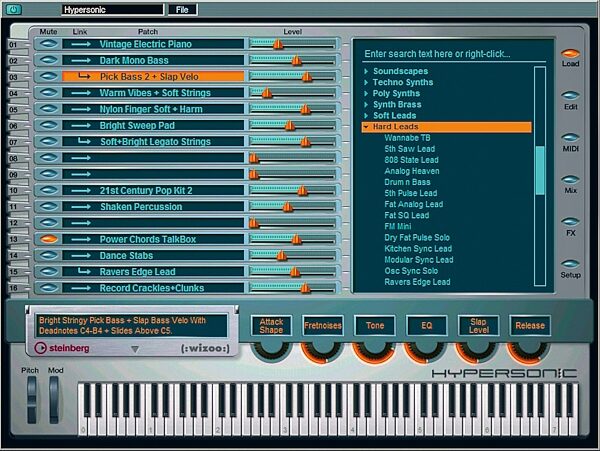Click the Attack Shape knob
The image size is (600, 451).
coord(271,351)
